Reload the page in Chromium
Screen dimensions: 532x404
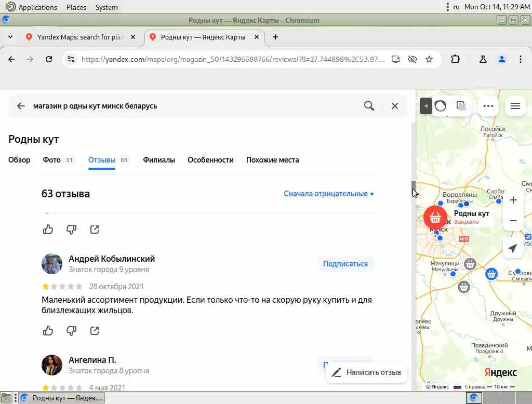[x=49, y=59]
